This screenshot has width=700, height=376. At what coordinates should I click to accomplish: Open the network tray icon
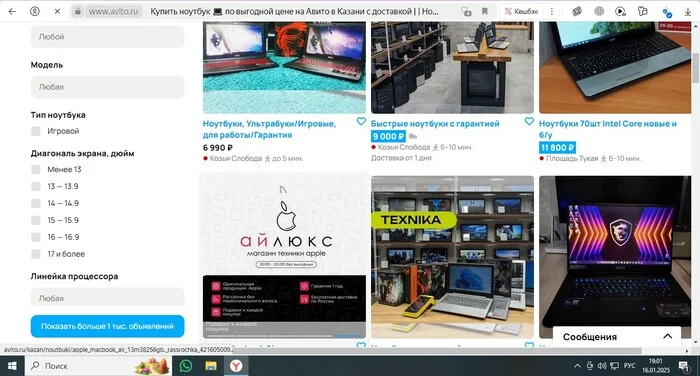pyautogui.click(x=614, y=366)
